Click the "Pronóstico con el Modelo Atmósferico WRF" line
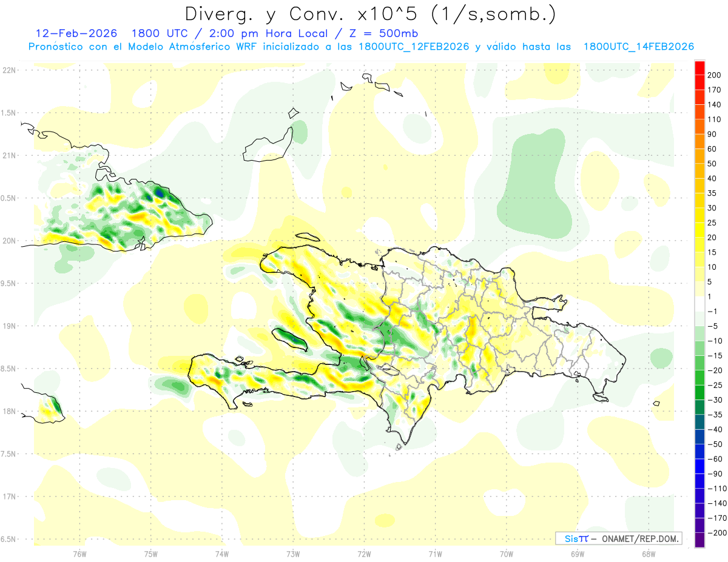Image resolution: width=728 pixels, height=562 pixels. click(144, 47)
